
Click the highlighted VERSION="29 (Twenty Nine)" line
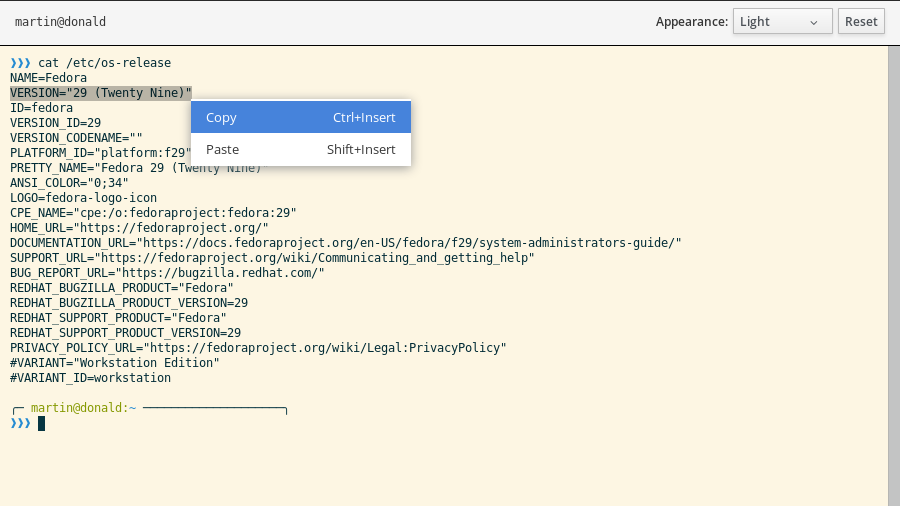click(x=100, y=93)
